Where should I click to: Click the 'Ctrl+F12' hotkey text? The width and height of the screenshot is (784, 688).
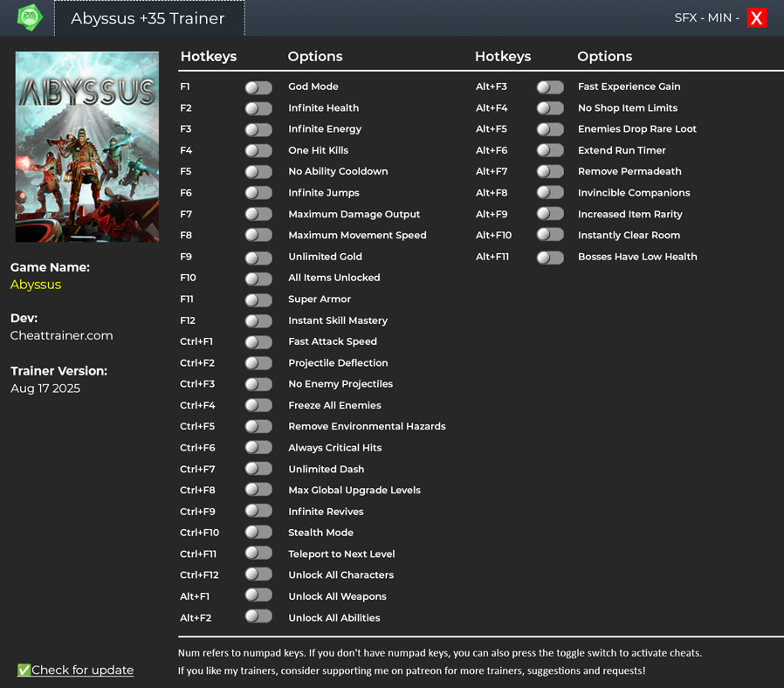coord(199,575)
